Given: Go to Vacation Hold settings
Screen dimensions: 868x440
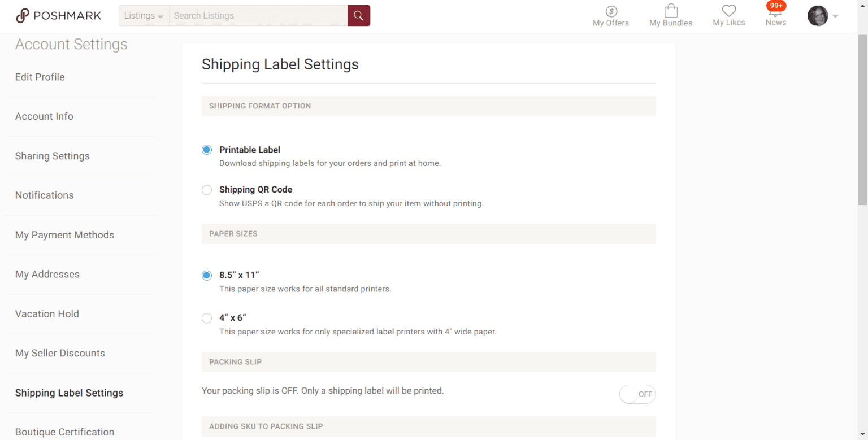Looking at the screenshot, I should click(47, 313).
